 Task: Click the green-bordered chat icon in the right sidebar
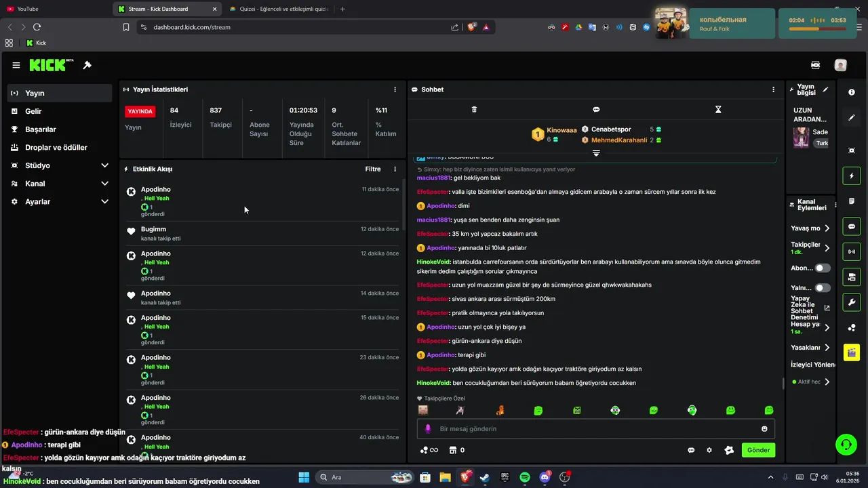[852, 226]
